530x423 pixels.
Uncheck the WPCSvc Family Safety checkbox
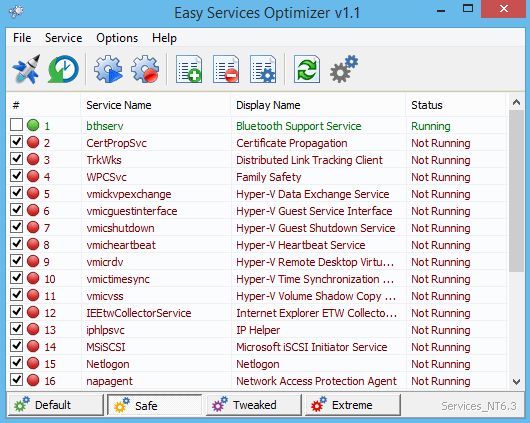pos(16,176)
